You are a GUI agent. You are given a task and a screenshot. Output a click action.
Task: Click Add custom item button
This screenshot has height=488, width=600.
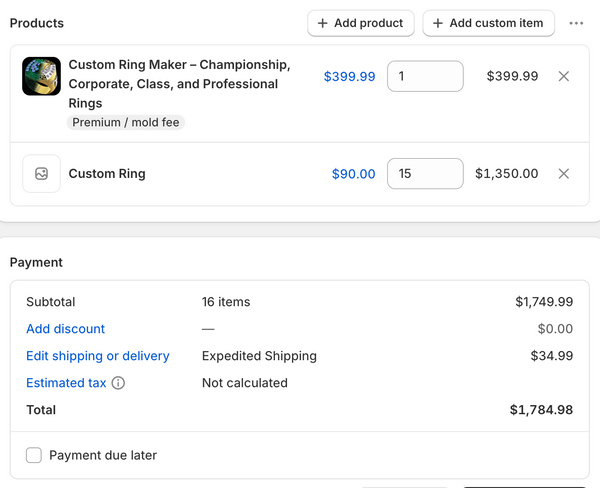(489, 23)
